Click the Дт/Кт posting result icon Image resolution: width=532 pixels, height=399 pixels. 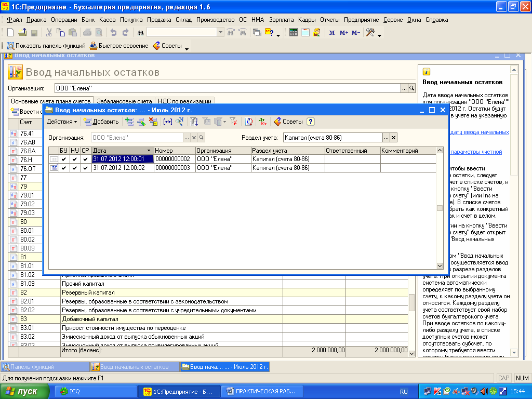tap(262, 122)
